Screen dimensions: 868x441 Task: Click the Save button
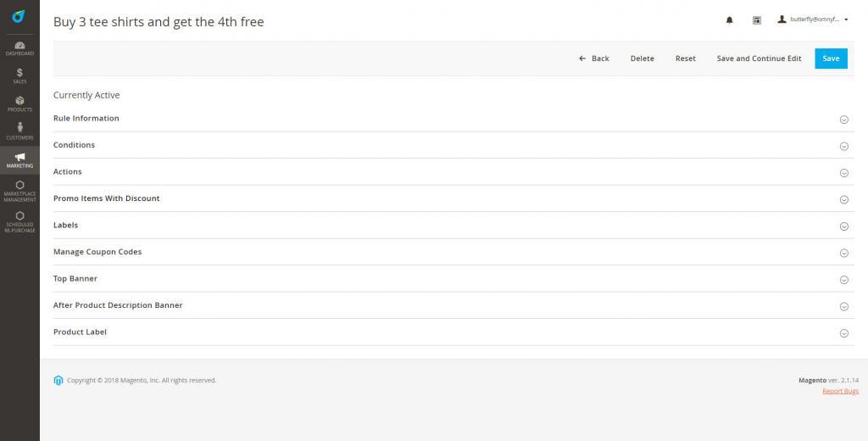(831, 59)
